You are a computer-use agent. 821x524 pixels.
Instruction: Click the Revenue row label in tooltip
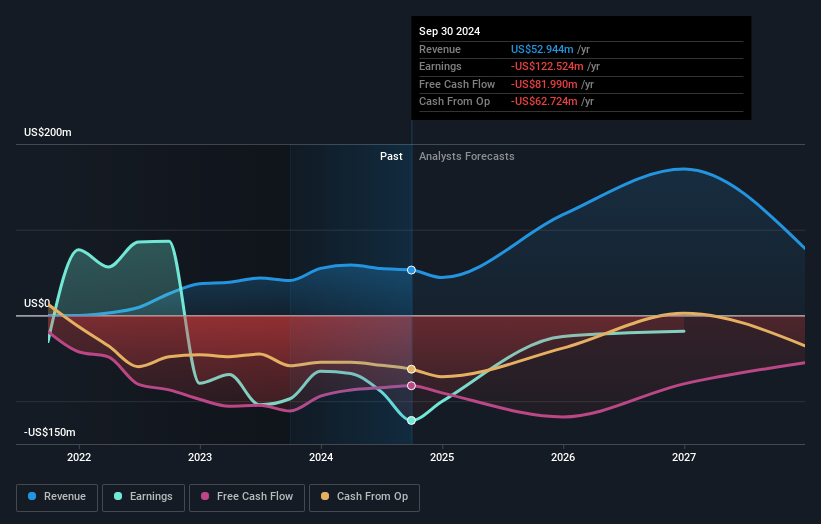pyautogui.click(x=440, y=49)
